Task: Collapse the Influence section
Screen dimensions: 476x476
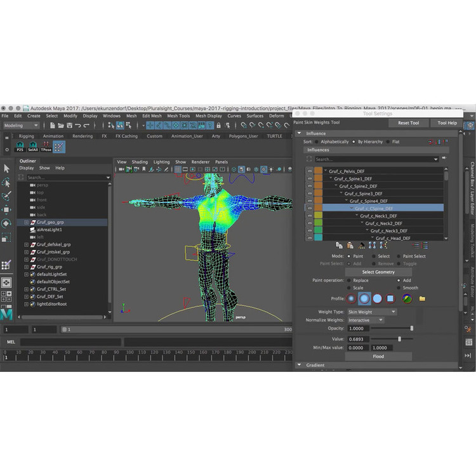Action: click(300, 133)
